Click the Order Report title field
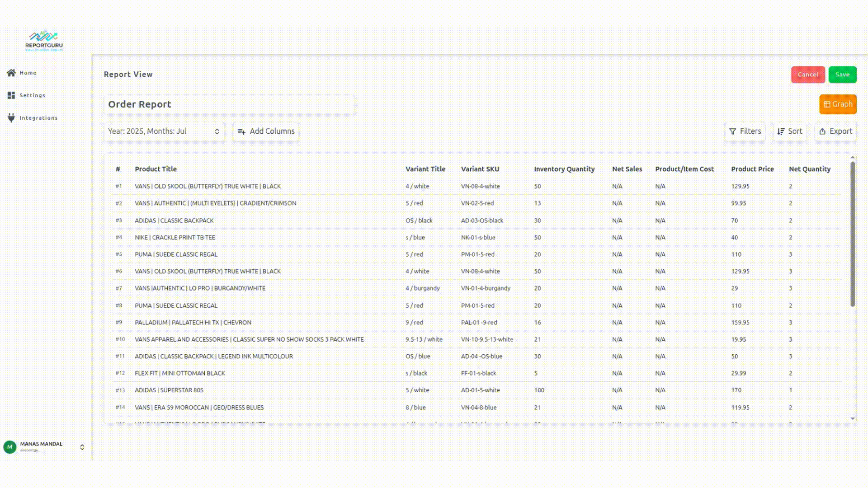This screenshot has height=488, width=868. (229, 104)
